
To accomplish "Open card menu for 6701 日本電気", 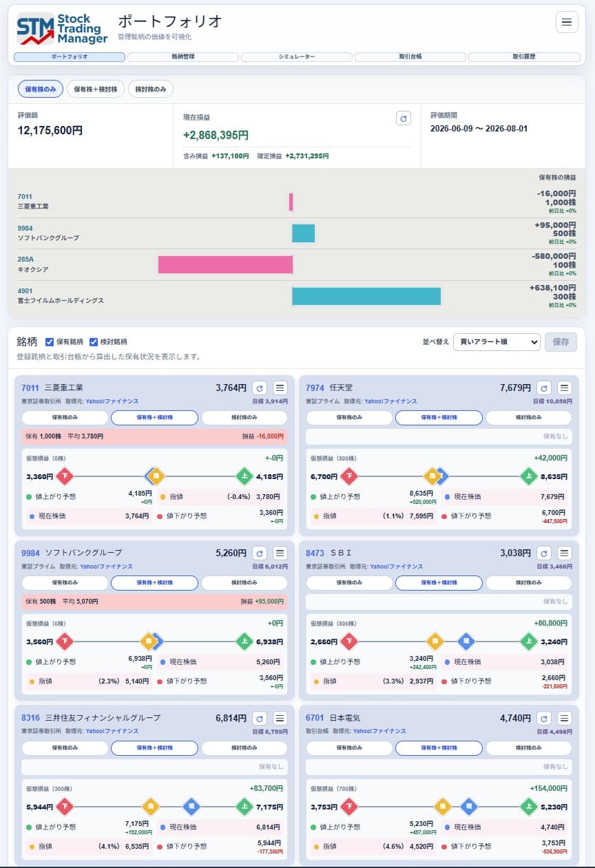I will [x=565, y=718].
